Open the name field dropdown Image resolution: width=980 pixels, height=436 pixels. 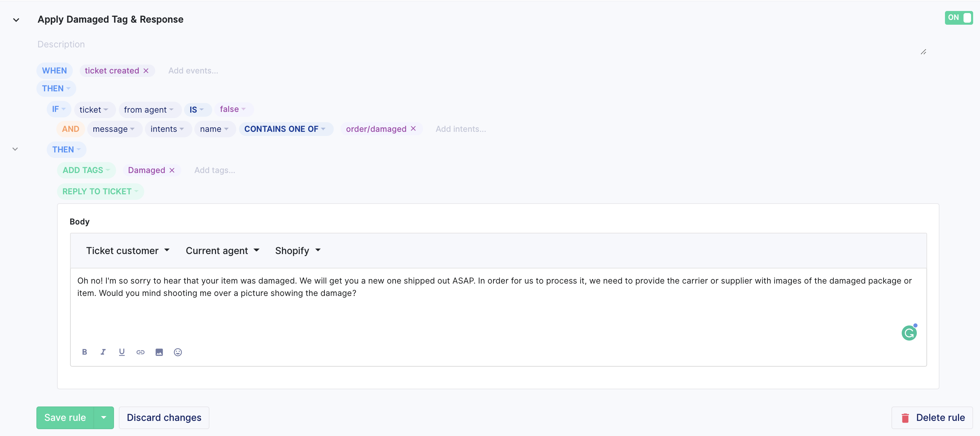(x=215, y=129)
